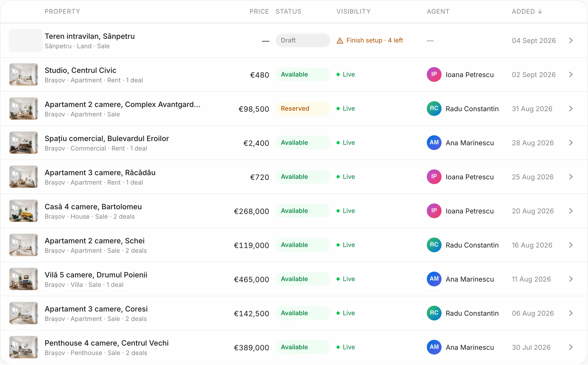Screen dimensions: 588x365
Task: Open thumbnail of Casă 4 camere, Bartolomeu
Action: click(x=23, y=211)
